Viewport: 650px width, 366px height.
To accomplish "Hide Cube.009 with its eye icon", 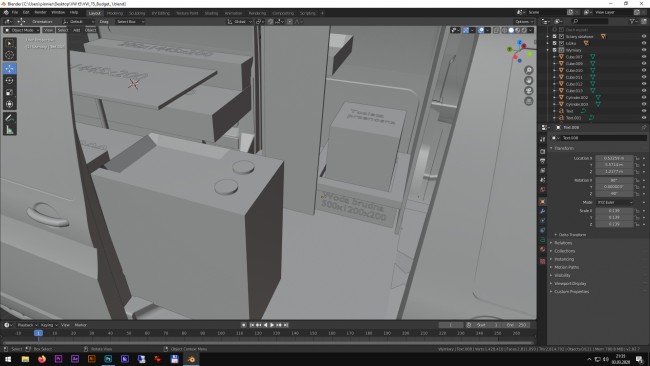I will 644,63.
